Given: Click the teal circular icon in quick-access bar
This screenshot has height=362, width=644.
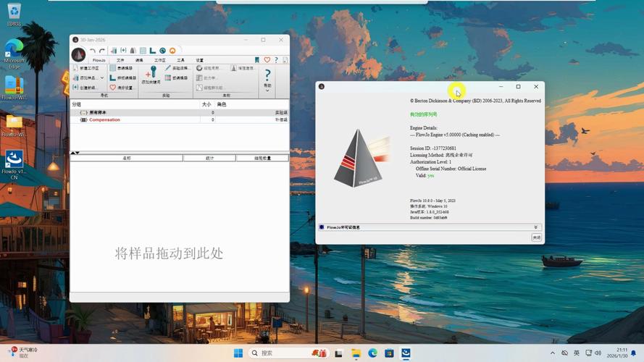Looking at the screenshot, I should (x=163, y=51).
